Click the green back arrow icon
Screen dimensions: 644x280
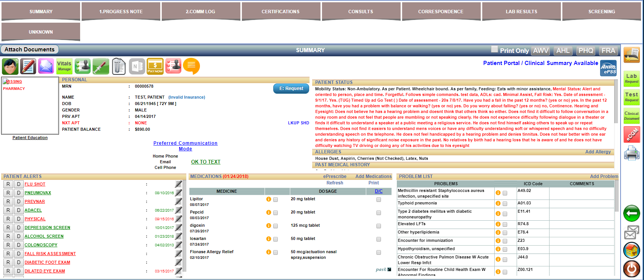(631, 213)
